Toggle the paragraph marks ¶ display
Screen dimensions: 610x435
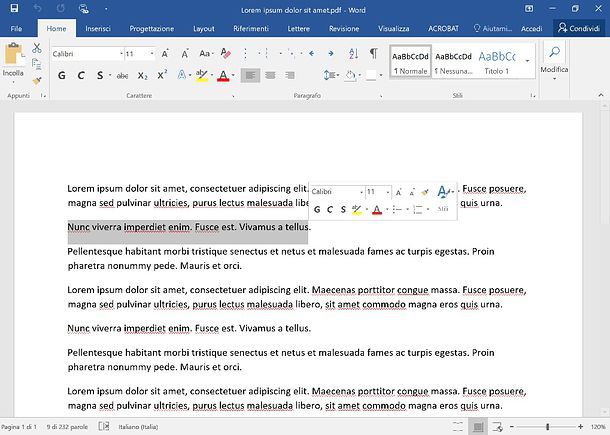click(373, 53)
